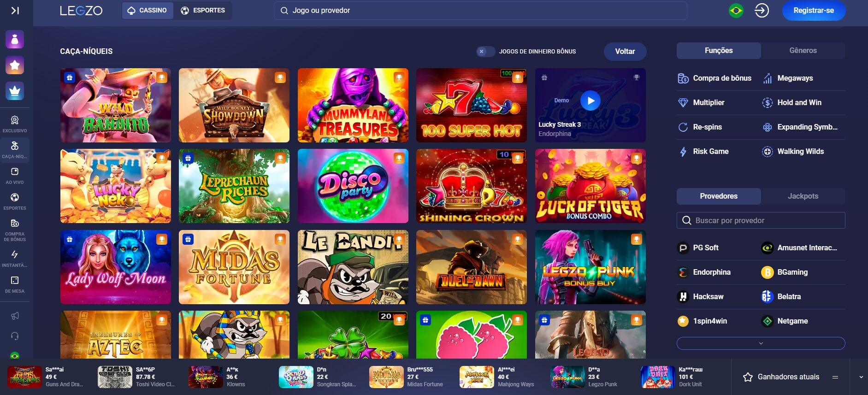868x395 pixels.
Task: Open Instantâneos lightning sidebar item
Action: pos(15,259)
